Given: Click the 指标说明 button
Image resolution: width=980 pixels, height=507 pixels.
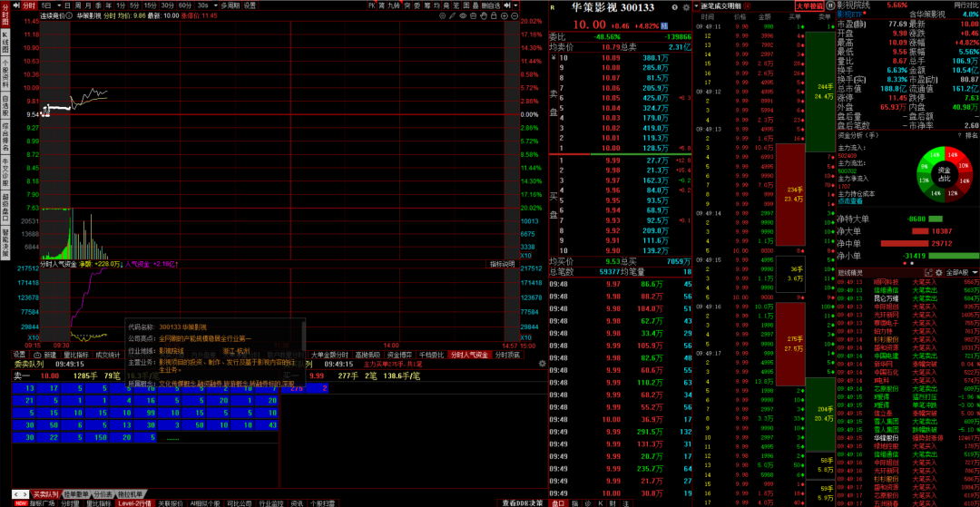Looking at the screenshot, I should coord(502,264).
